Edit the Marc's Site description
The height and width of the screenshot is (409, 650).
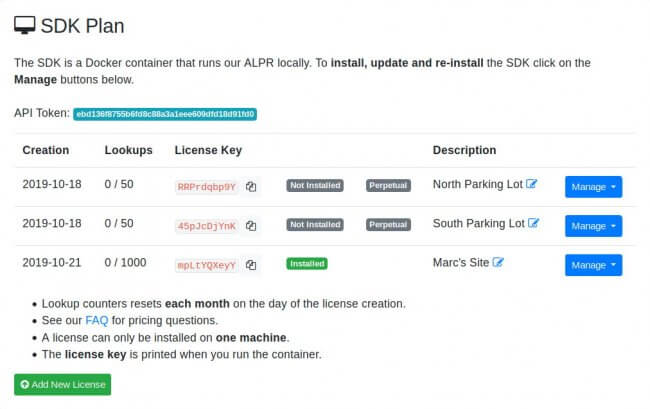click(x=498, y=262)
